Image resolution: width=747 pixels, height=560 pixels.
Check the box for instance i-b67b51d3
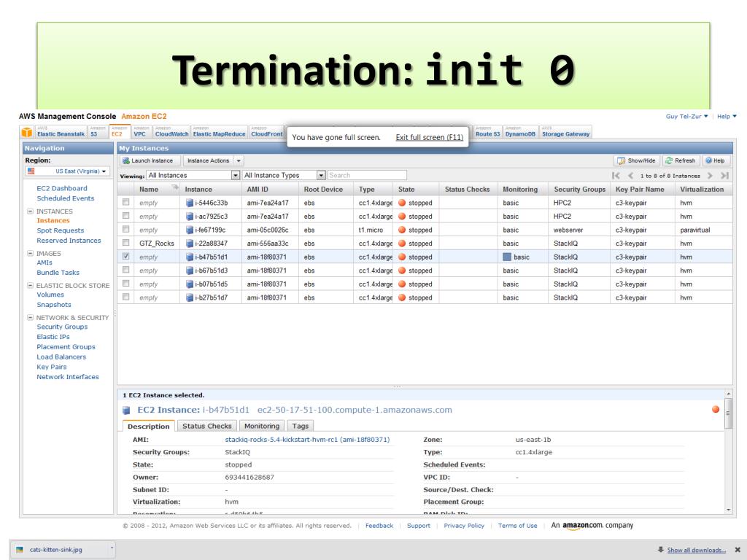point(125,270)
